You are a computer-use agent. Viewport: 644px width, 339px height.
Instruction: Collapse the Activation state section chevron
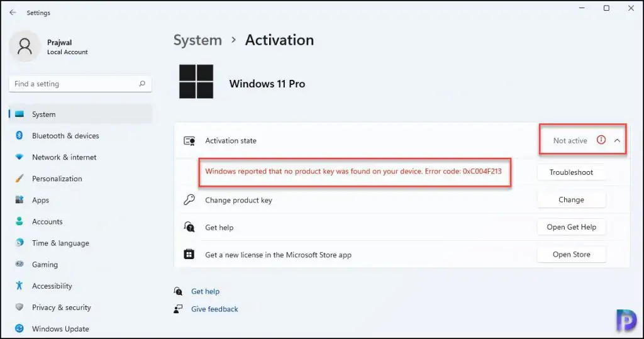[x=617, y=141]
